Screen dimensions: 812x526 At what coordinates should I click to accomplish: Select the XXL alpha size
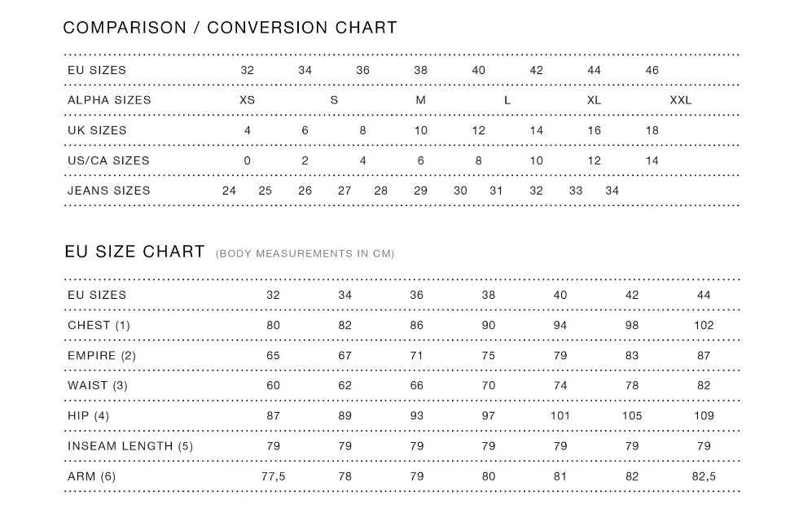(x=680, y=100)
